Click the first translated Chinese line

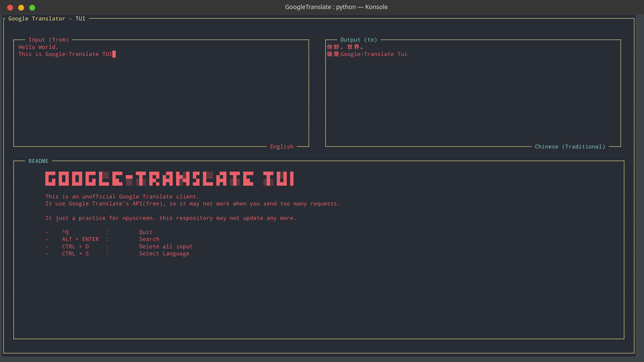(345, 47)
